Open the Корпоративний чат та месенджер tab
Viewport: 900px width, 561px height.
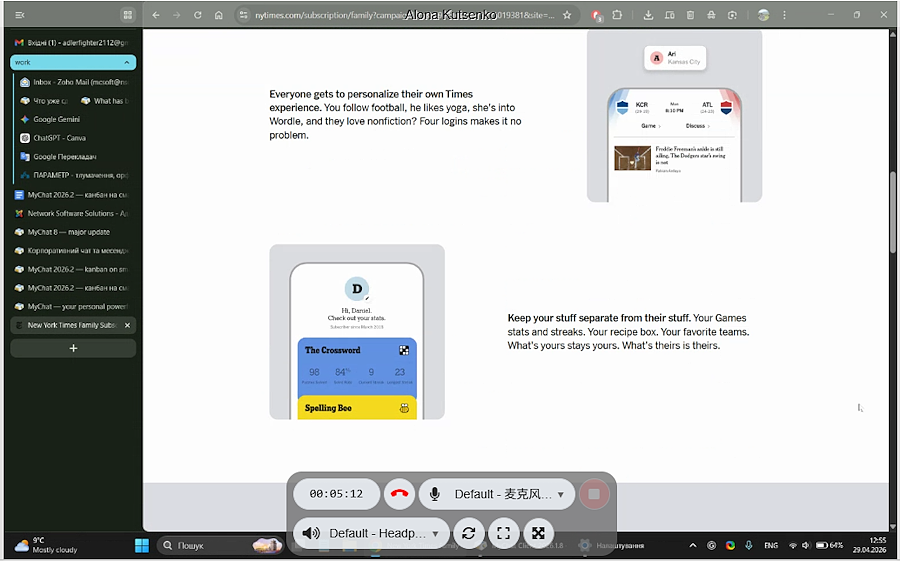click(x=73, y=250)
